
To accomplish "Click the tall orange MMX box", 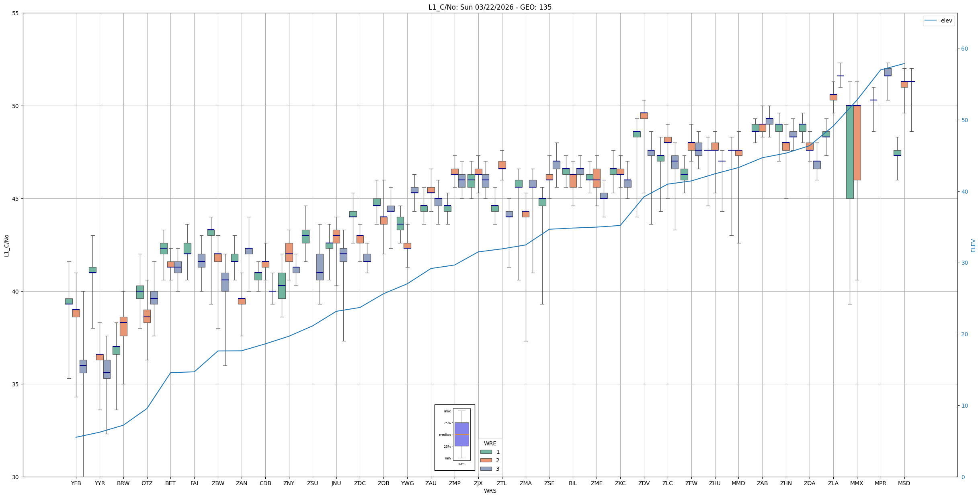I will pyautogui.click(x=857, y=143).
